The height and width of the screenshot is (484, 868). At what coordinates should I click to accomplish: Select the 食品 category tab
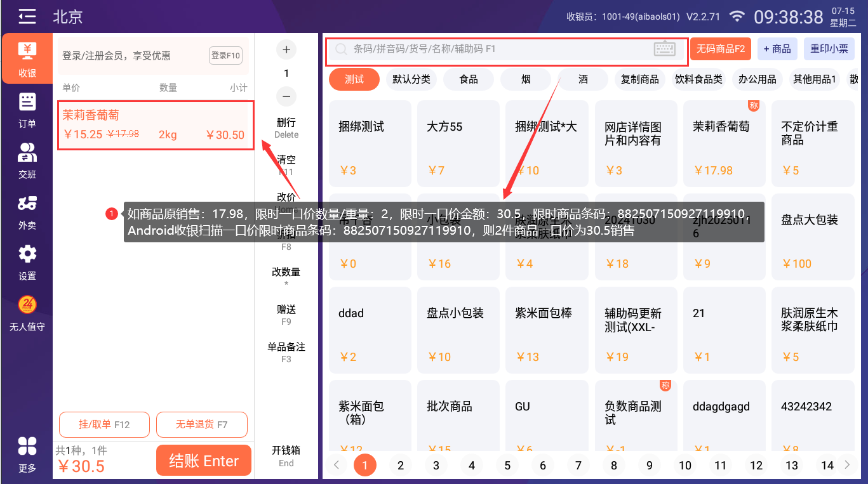coord(469,79)
